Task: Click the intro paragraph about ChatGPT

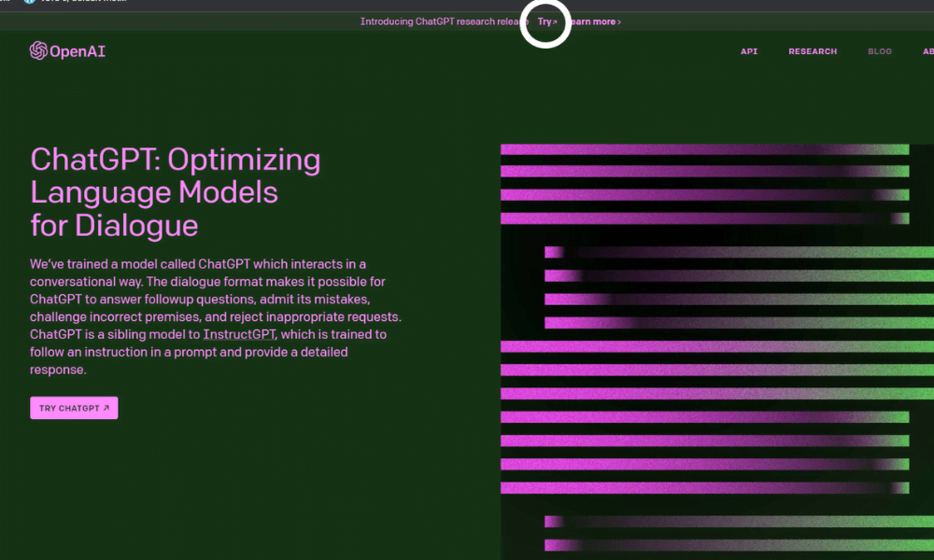Action: pyautogui.click(x=215, y=316)
